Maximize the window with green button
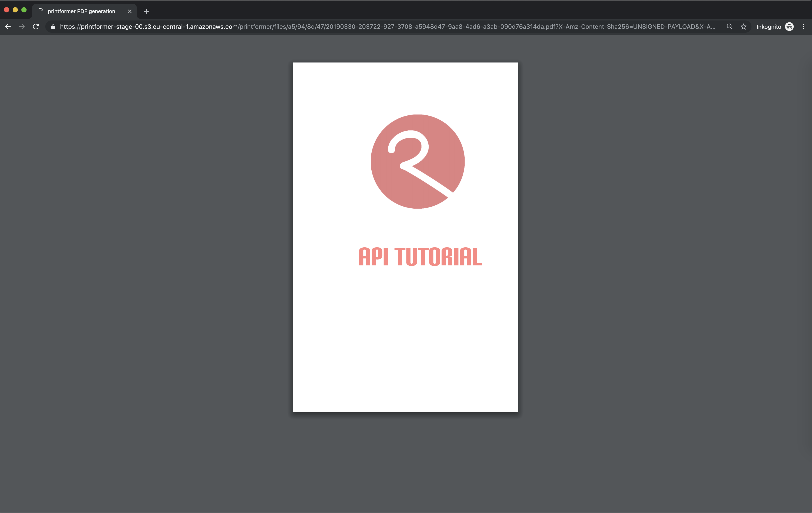The width and height of the screenshot is (812, 513). (24, 10)
